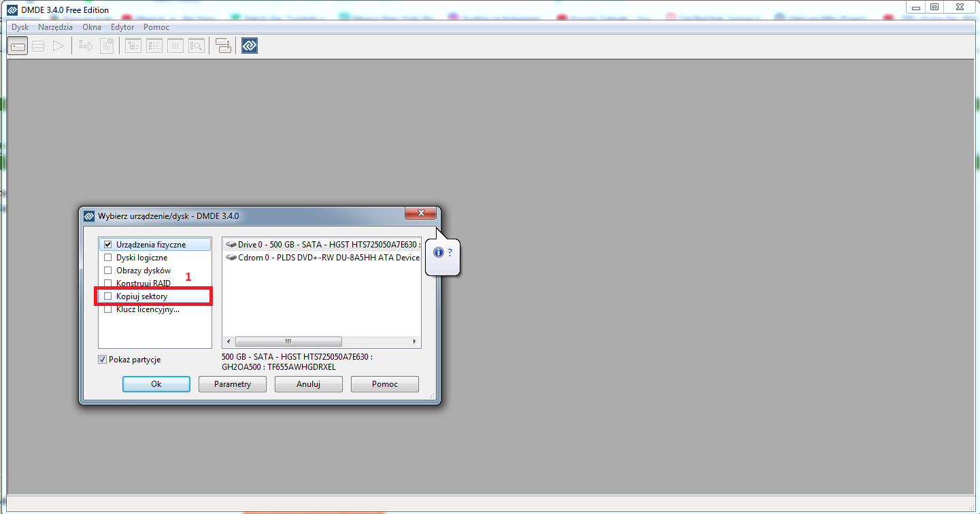Viewport: 980px width, 514px height.
Task: Click the DMDE app icon in main title bar
Action: (12, 10)
